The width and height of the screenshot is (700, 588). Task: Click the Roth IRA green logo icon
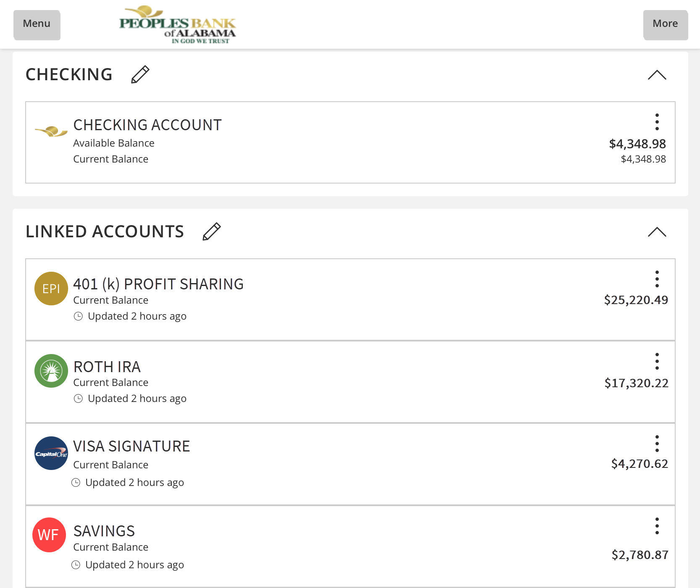pyautogui.click(x=51, y=371)
